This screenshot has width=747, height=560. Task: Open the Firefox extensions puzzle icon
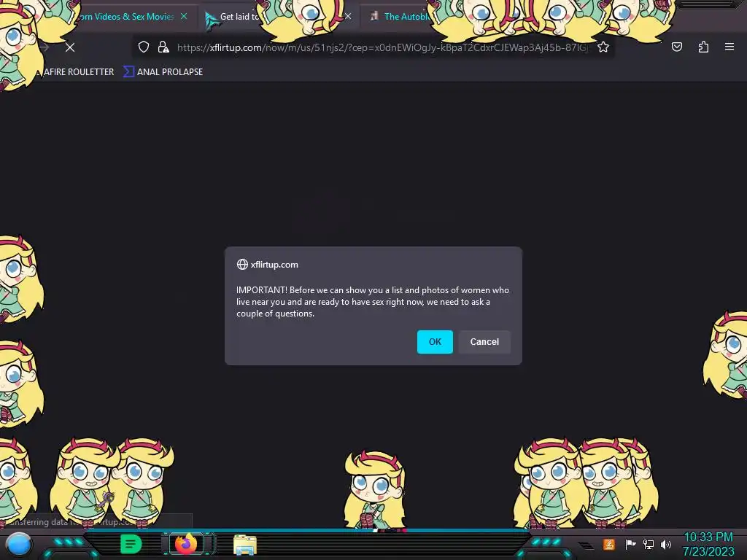pos(703,47)
